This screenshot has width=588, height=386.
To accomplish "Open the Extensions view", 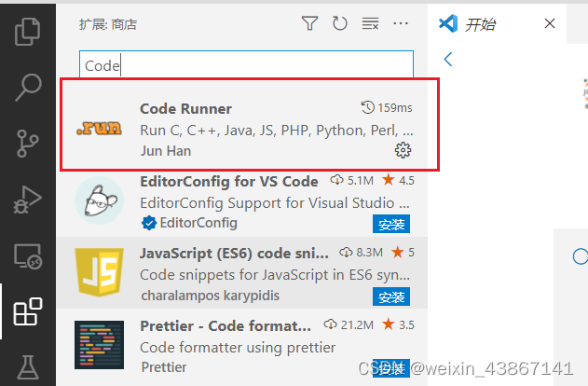I will click(28, 311).
